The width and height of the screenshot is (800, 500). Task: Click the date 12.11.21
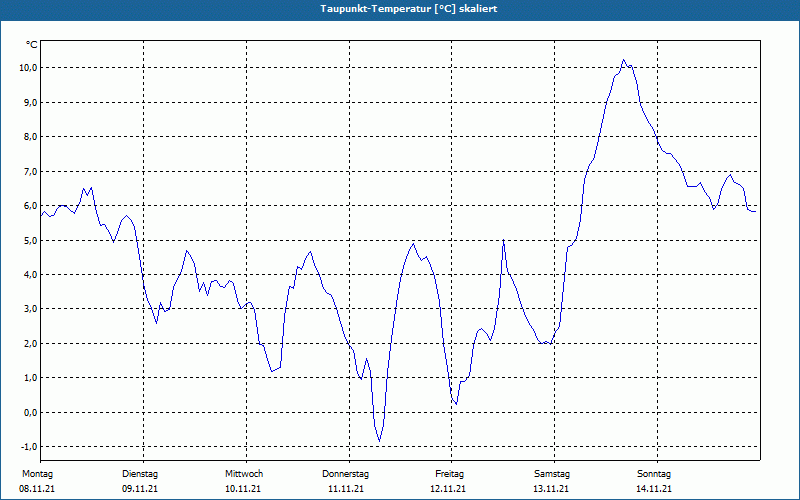click(448, 489)
